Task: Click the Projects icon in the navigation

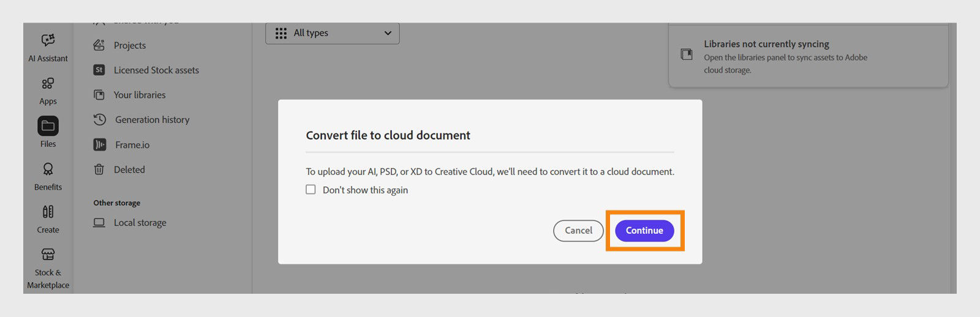Action: click(99, 45)
